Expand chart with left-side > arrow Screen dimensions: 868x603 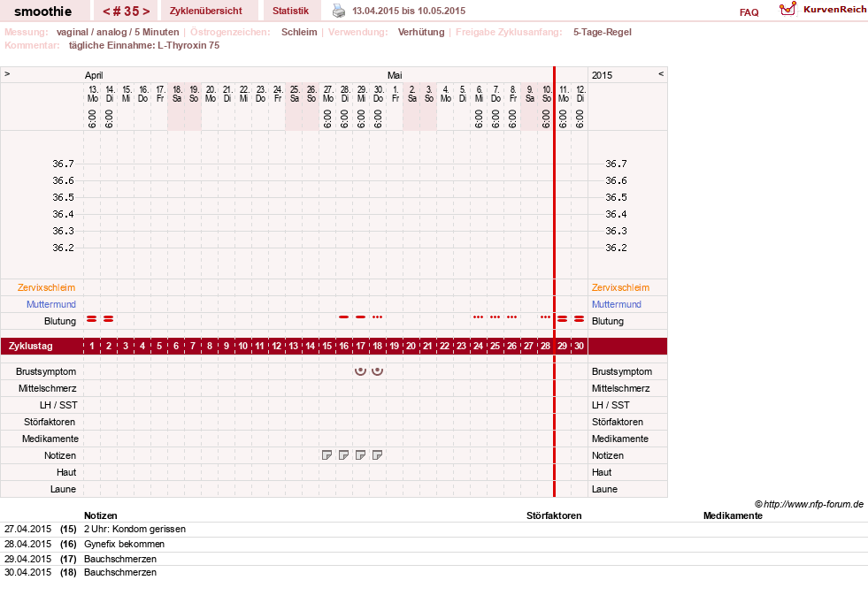click(x=7, y=73)
